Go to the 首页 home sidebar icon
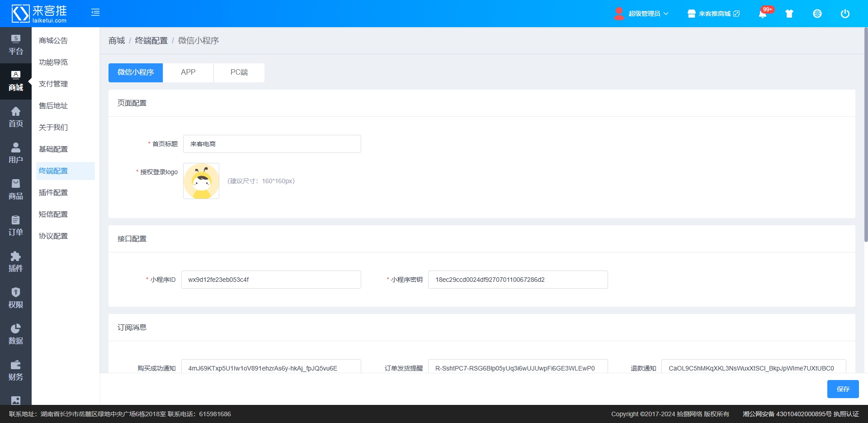Image resolution: width=868 pixels, height=423 pixels. pos(16,118)
